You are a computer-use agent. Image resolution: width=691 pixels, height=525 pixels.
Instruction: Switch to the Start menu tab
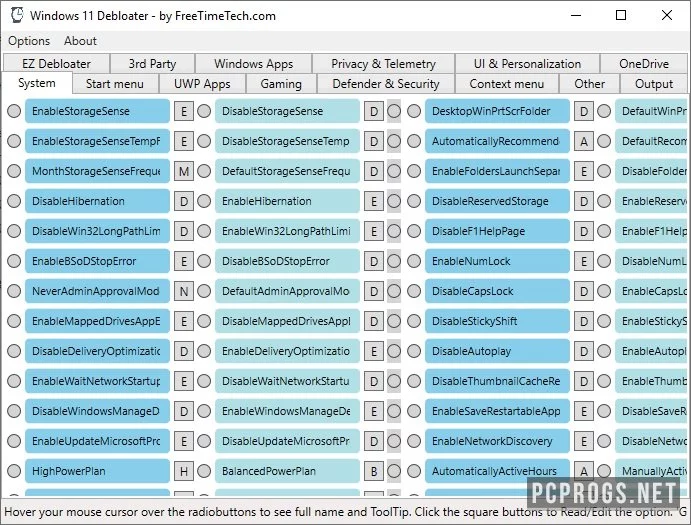pos(115,84)
